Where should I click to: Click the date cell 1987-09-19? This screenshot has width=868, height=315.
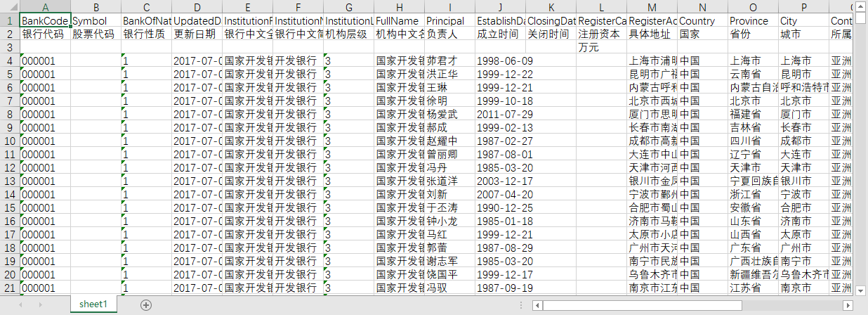tap(501, 288)
